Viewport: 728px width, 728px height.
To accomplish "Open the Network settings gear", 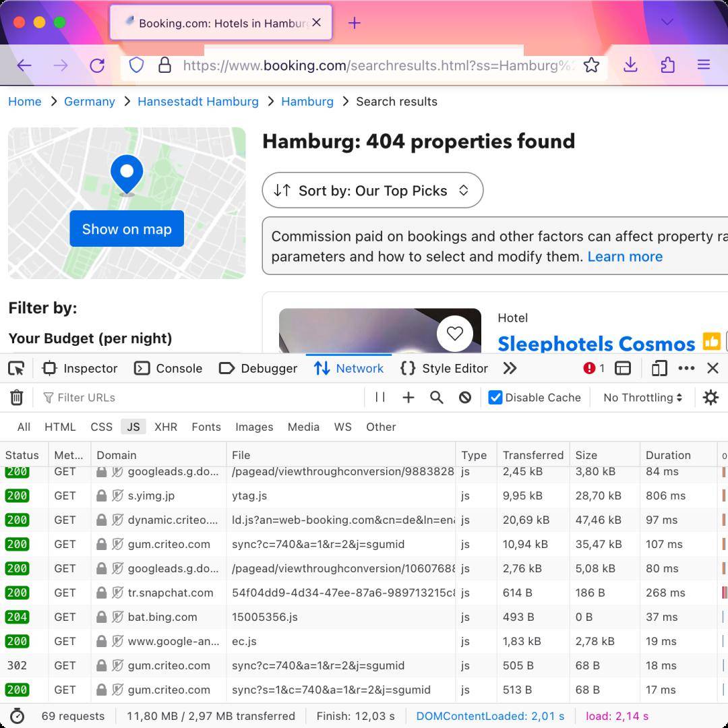I will click(x=710, y=397).
